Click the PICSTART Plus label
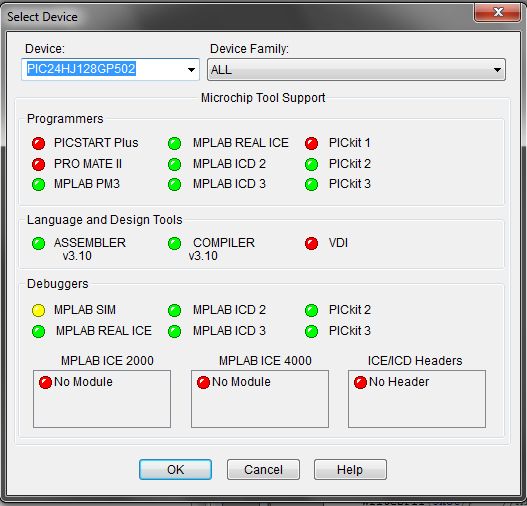The height and width of the screenshot is (506, 527). (x=96, y=143)
